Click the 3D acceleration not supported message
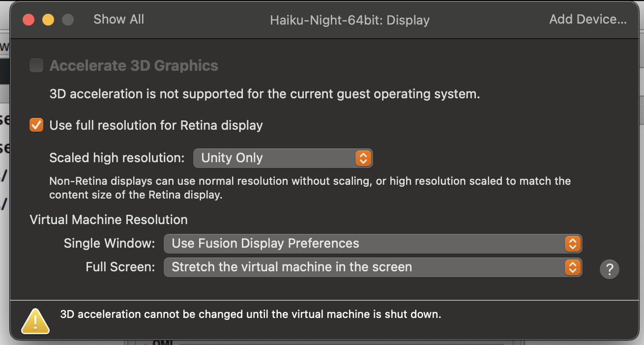This screenshot has height=345, width=644. (x=265, y=93)
